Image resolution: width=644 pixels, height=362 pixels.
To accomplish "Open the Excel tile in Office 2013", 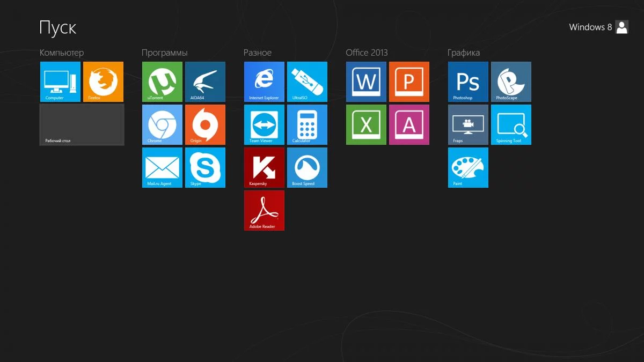I will point(366,124).
